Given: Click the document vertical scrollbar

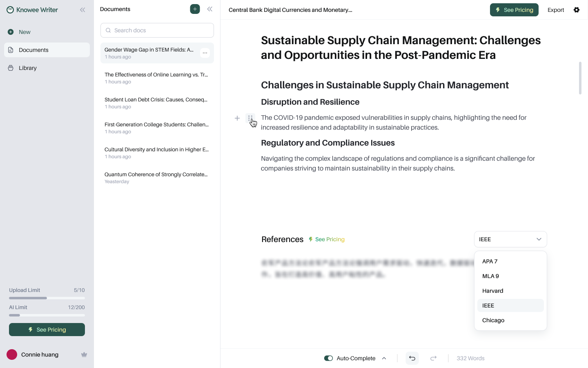Looking at the screenshot, I should coord(580,78).
